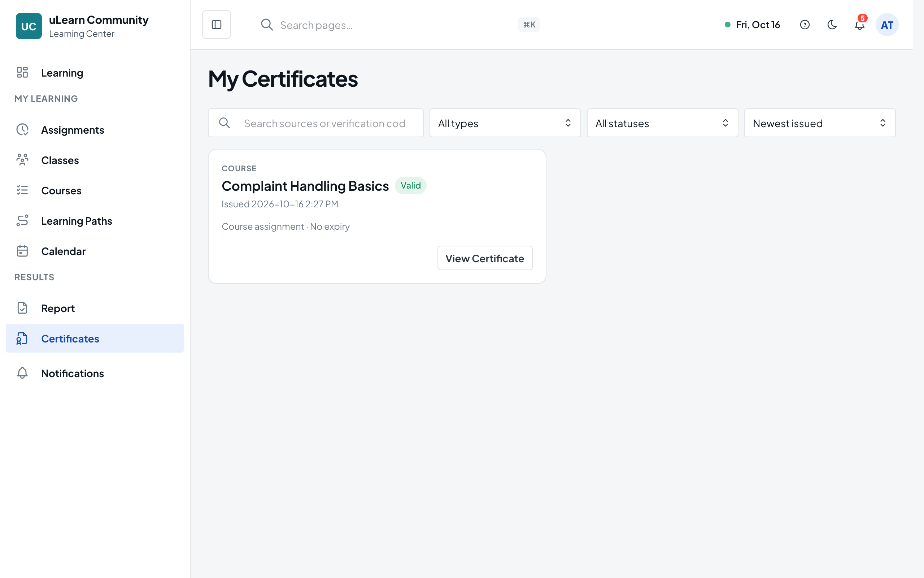Open notifications bell with 5 badge
Screen dimensions: 924x578
tap(859, 25)
